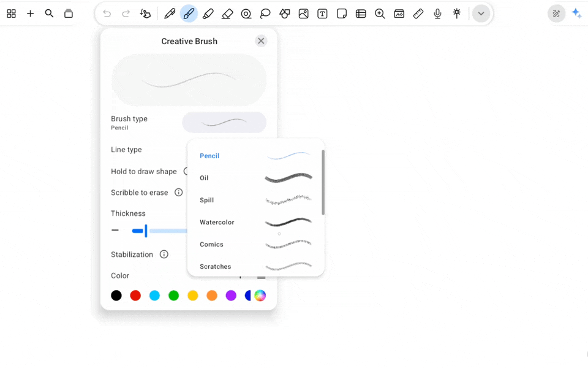The image size is (588, 368).
Task: Open the Brush type dropdown
Action: tap(224, 123)
